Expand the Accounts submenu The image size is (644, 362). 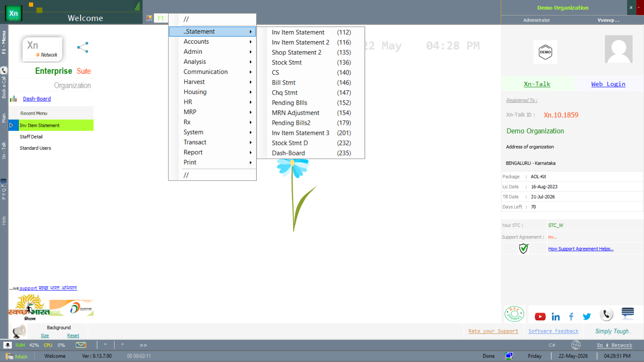(212, 42)
